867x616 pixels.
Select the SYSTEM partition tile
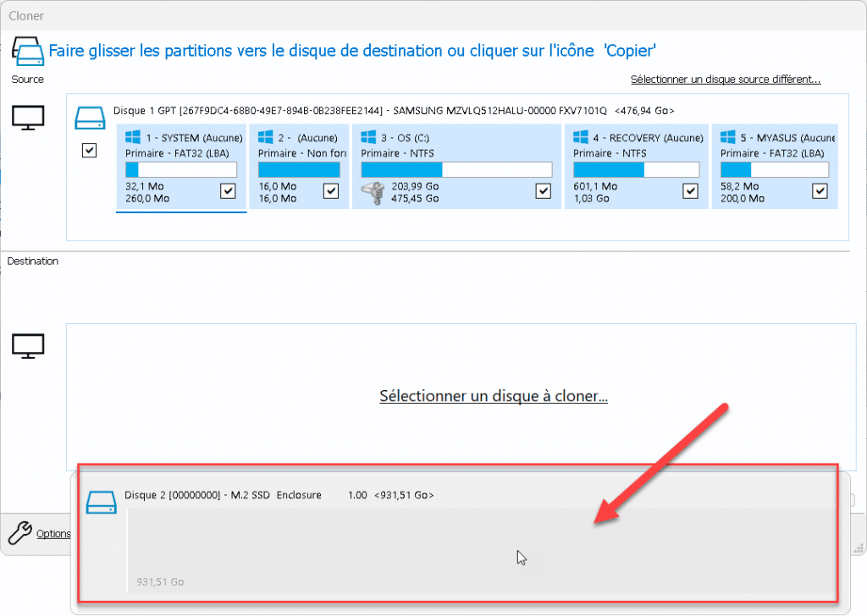point(180,165)
